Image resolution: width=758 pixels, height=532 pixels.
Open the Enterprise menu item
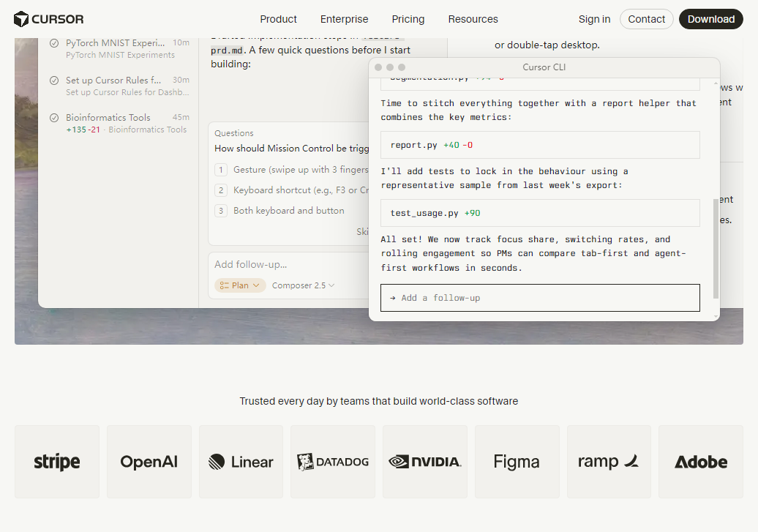[344, 19]
